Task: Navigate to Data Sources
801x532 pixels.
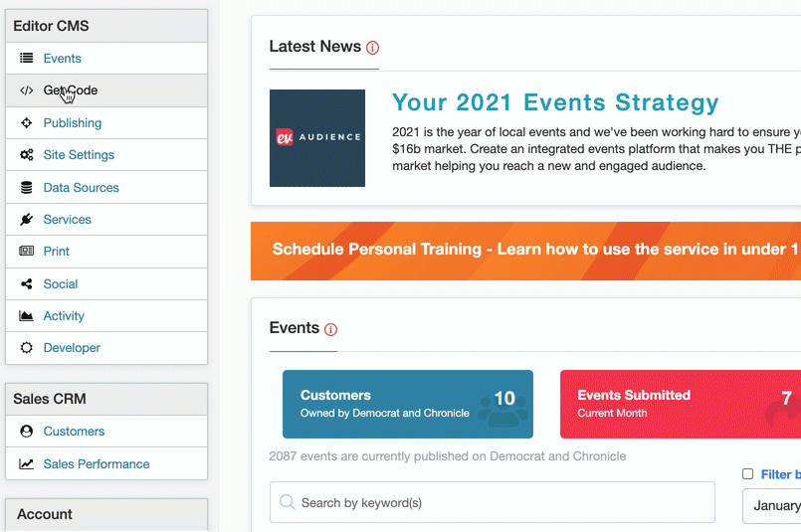Action: coord(106,187)
